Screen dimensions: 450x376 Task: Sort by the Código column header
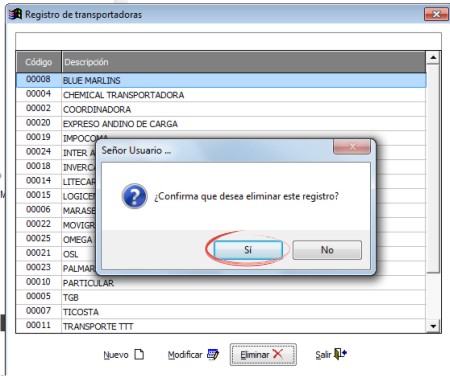pyautogui.click(x=39, y=62)
